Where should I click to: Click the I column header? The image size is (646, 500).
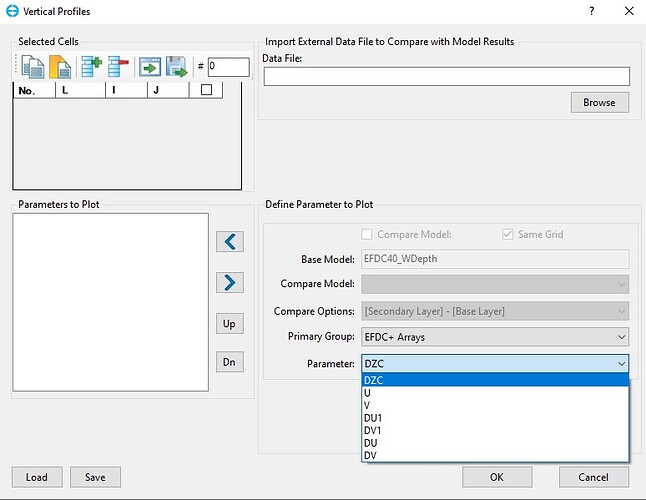(126, 90)
